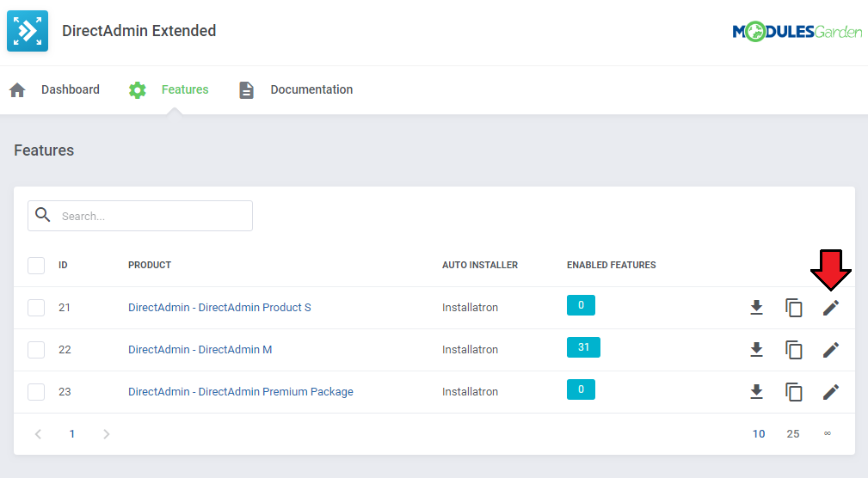This screenshot has height=478, width=868.
Task: Toggle the select-all checkbox in header
Action: pos(36,265)
